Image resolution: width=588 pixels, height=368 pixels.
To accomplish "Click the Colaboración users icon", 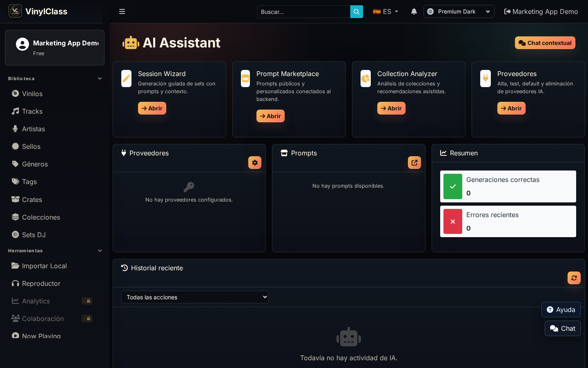I will (x=16, y=318).
